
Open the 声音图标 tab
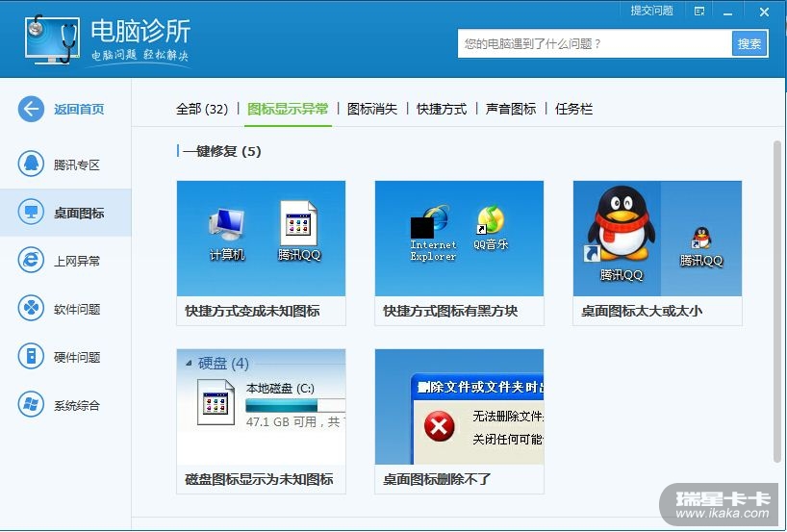pyautogui.click(x=511, y=109)
